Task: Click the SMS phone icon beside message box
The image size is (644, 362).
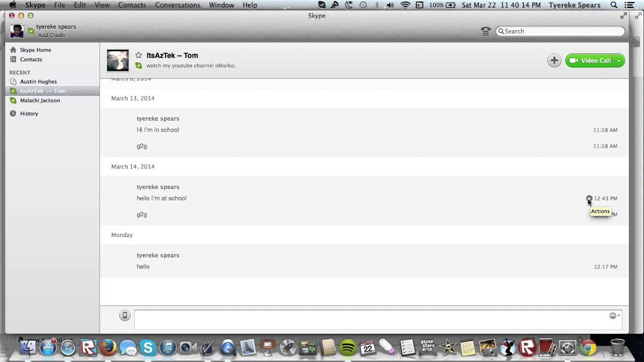Action: click(x=125, y=315)
